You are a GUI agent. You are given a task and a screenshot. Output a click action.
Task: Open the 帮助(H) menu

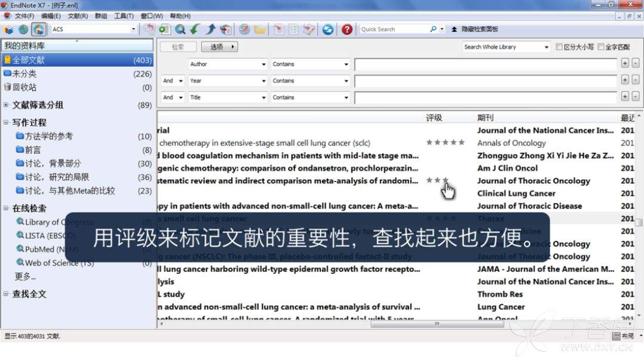click(180, 16)
